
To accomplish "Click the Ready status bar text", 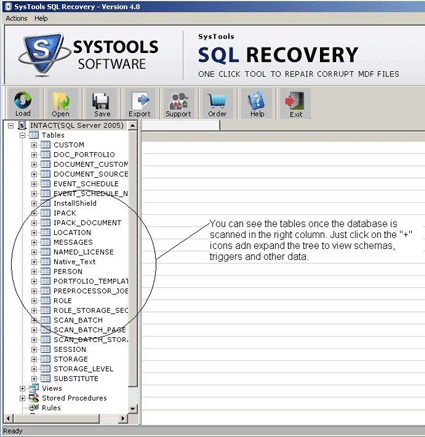I will coord(13,431).
